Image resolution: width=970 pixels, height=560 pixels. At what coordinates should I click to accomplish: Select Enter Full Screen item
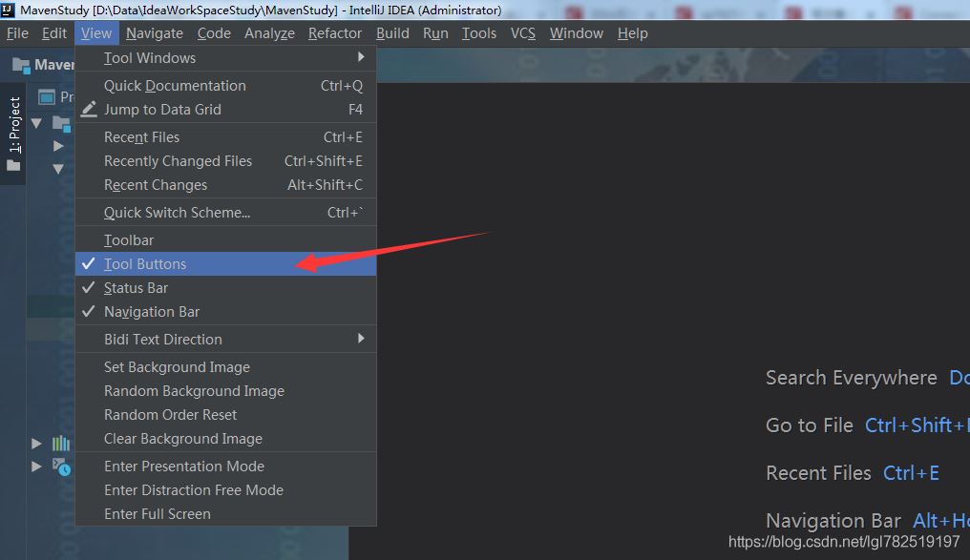pyautogui.click(x=226, y=514)
